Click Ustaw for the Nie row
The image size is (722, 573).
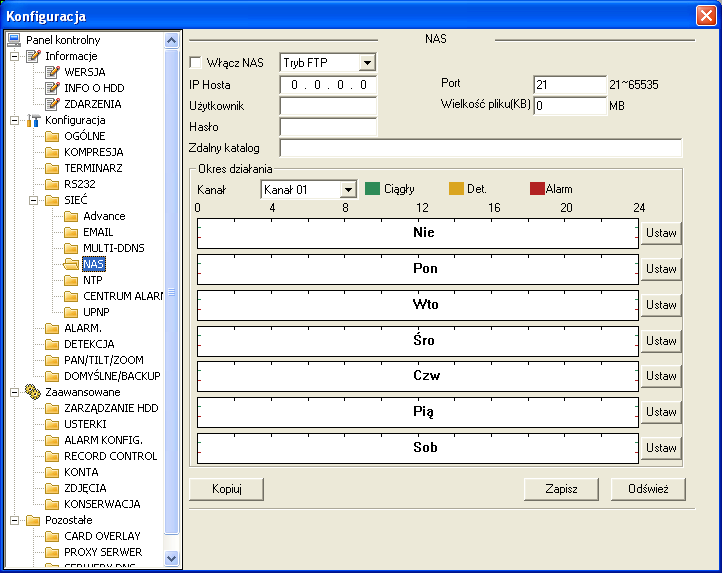coord(661,233)
